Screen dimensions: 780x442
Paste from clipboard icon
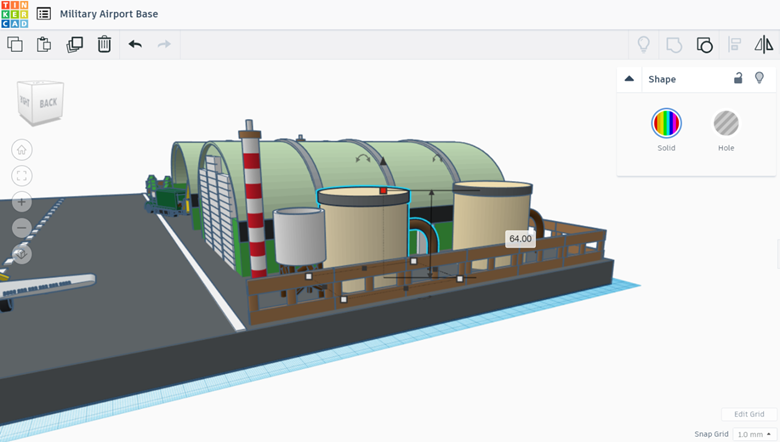pos(44,44)
